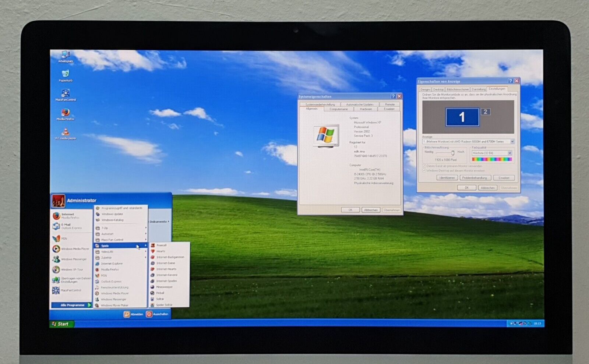This screenshot has width=589, height=364.
Task: Start Minesweeper from the Spiele submenu
Action: coord(164,287)
